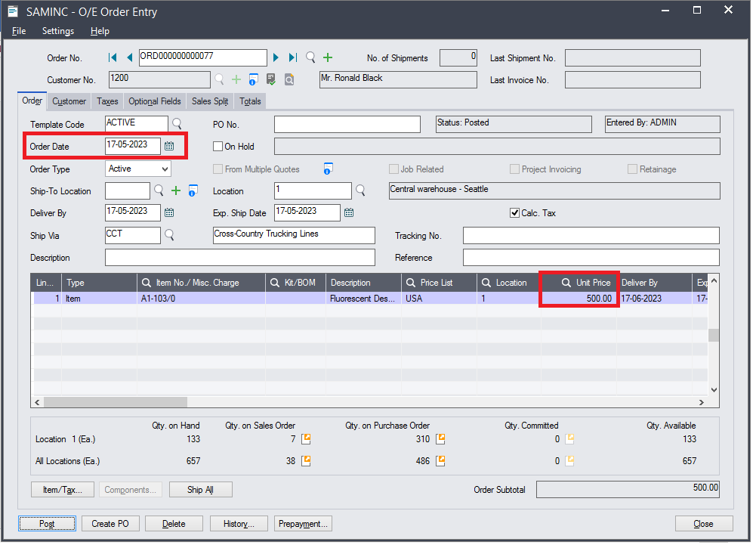756x545 pixels.
Task: Open Ship-To Location drill-down icon
Action: [x=193, y=190]
